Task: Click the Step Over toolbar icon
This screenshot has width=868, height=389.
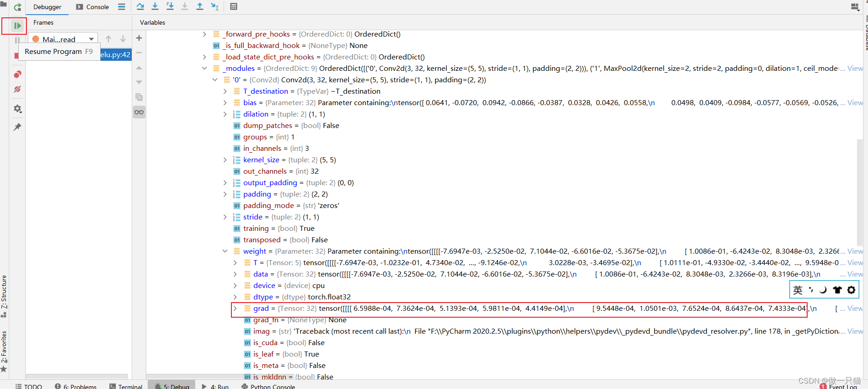Action: (140, 6)
